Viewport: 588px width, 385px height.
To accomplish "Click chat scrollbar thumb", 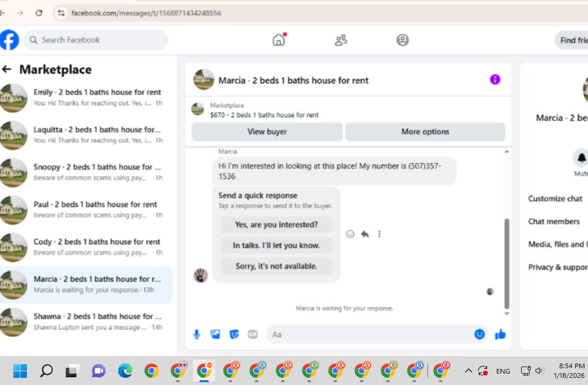I will (507, 264).
